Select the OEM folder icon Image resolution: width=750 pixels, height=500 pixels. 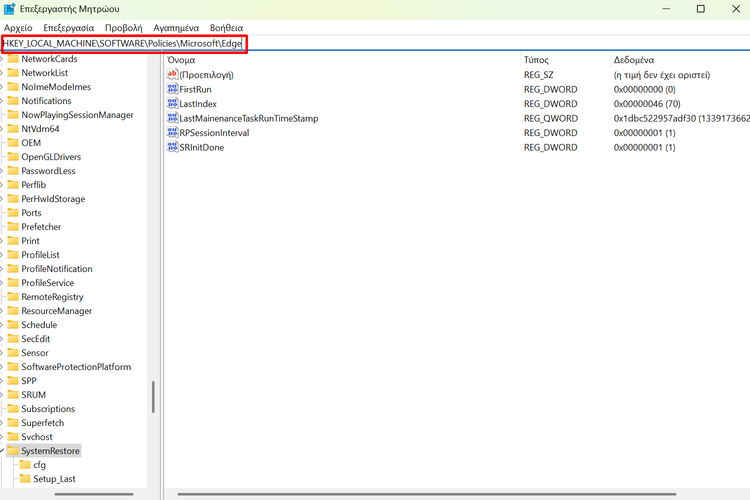point(13,143)
